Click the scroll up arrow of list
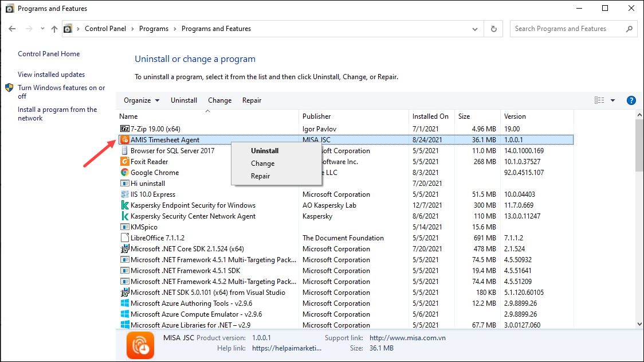 point(639,115)
